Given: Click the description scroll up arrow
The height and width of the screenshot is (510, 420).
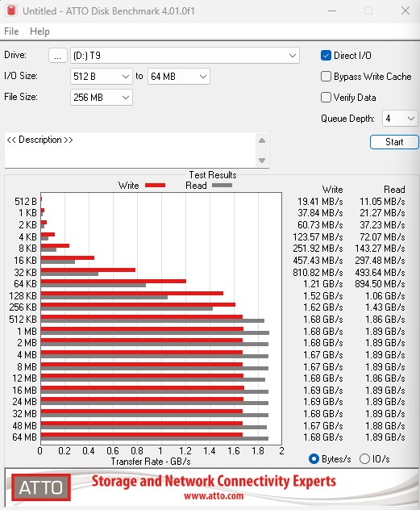Looking at the screenshot, I should [262, 141].
